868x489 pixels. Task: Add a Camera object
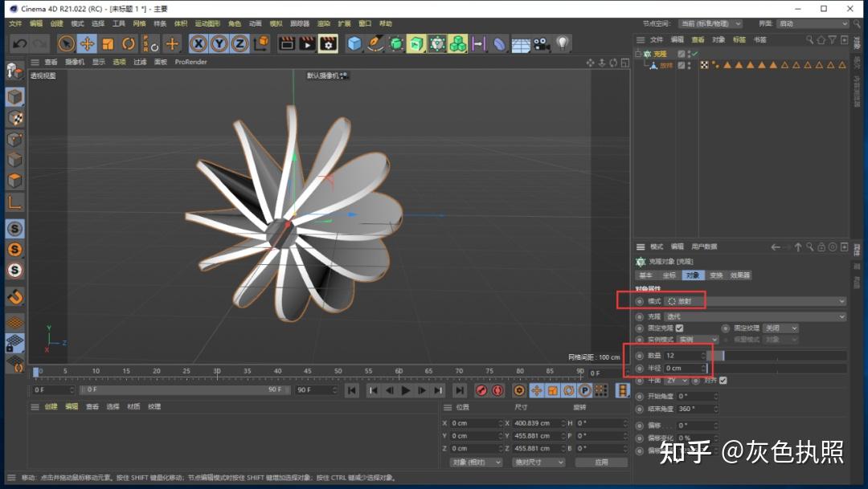[x=542, y=43]
